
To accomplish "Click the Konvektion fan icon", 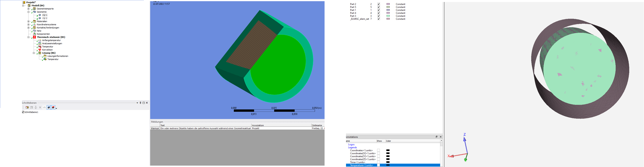I will click(40, 50).
